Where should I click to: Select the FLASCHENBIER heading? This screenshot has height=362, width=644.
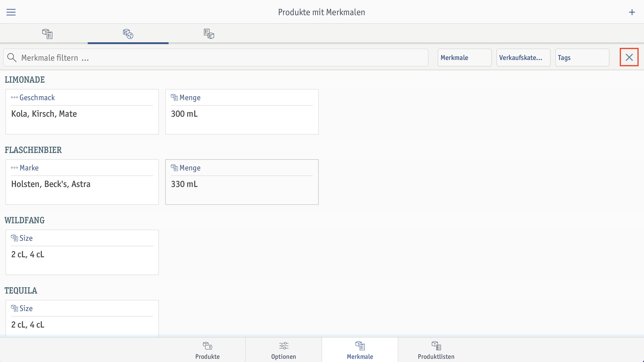(x=33, y=150)
